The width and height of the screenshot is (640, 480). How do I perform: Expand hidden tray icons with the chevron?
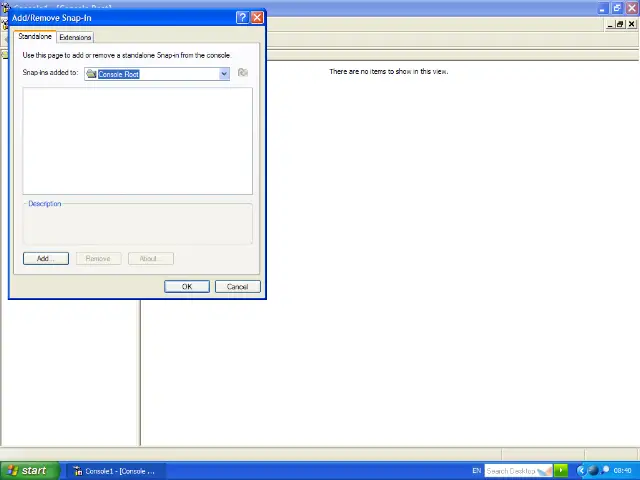click(581, 470)
